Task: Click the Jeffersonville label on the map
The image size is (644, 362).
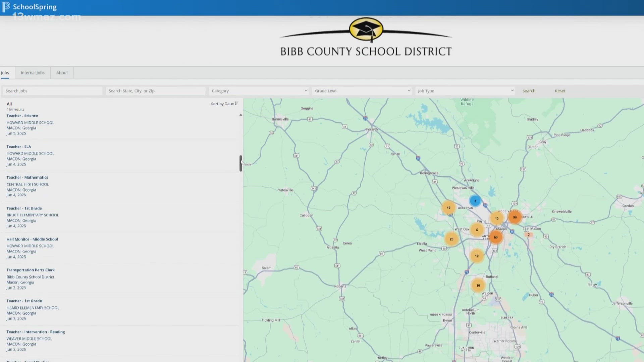Action: click(622, 303)
